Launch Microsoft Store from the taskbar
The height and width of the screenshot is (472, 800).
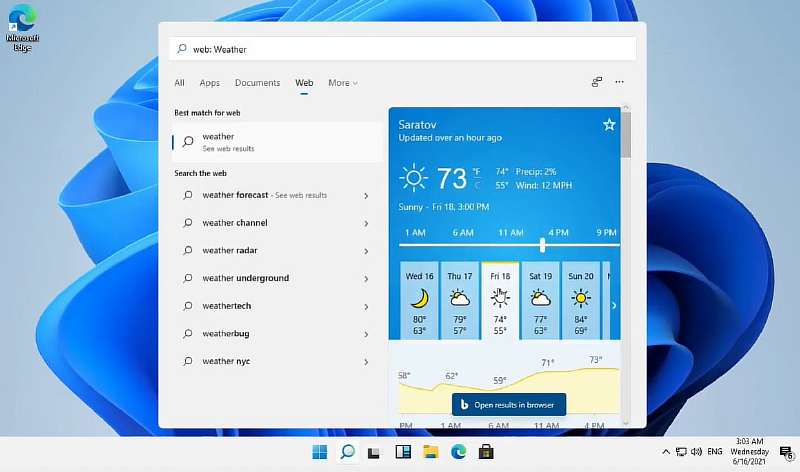[487, 452]
